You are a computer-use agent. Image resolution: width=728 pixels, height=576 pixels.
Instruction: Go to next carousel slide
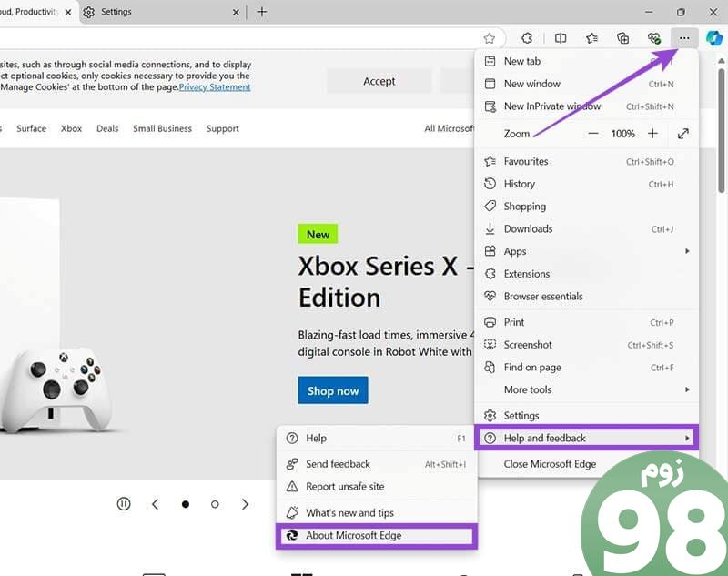[x=245, y=504]
